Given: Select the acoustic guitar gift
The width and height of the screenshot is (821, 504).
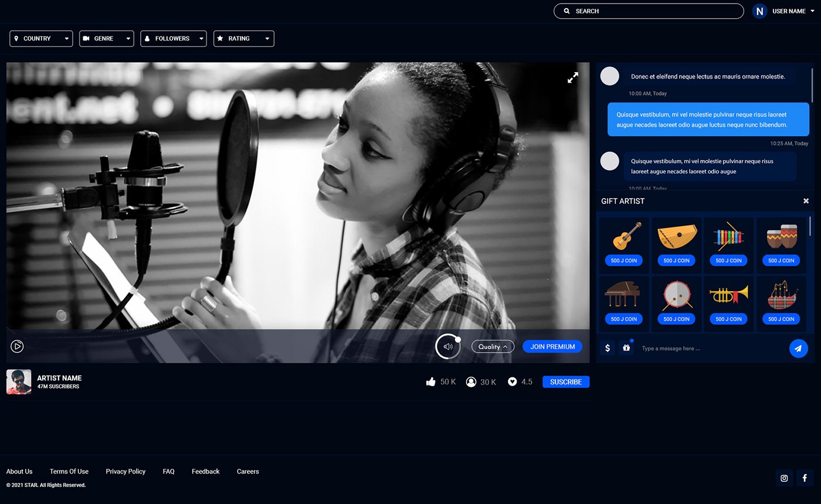Looking at the screenshot, I should 623,236.
